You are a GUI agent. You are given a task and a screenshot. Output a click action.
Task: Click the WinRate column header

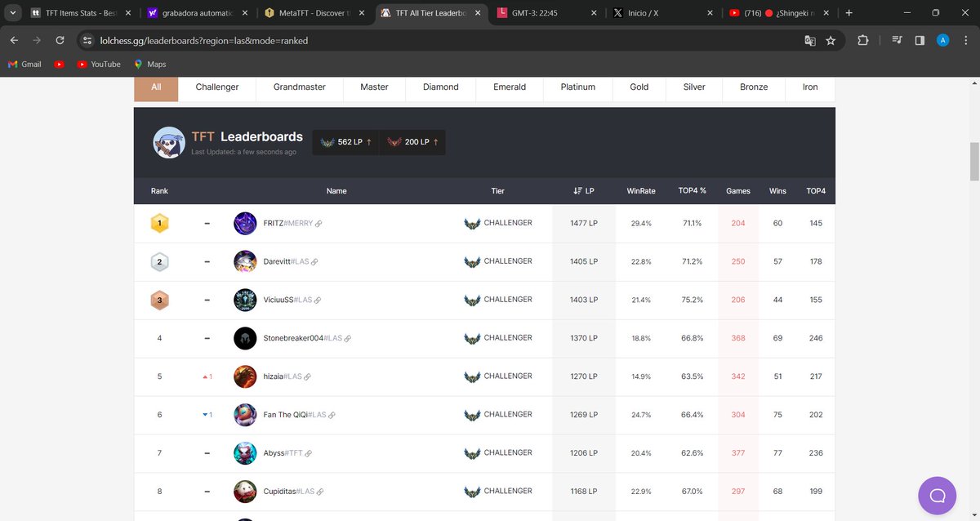pyautogui.click(x=641, y=191)
